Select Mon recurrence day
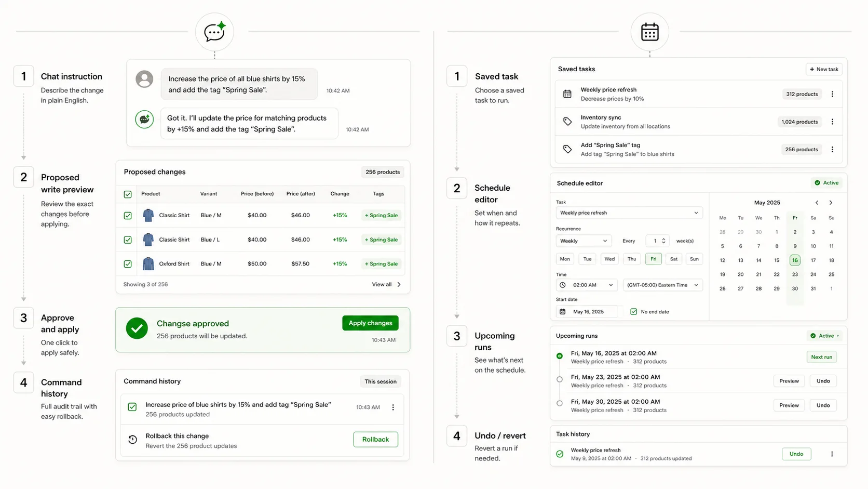 click(565, 259)
